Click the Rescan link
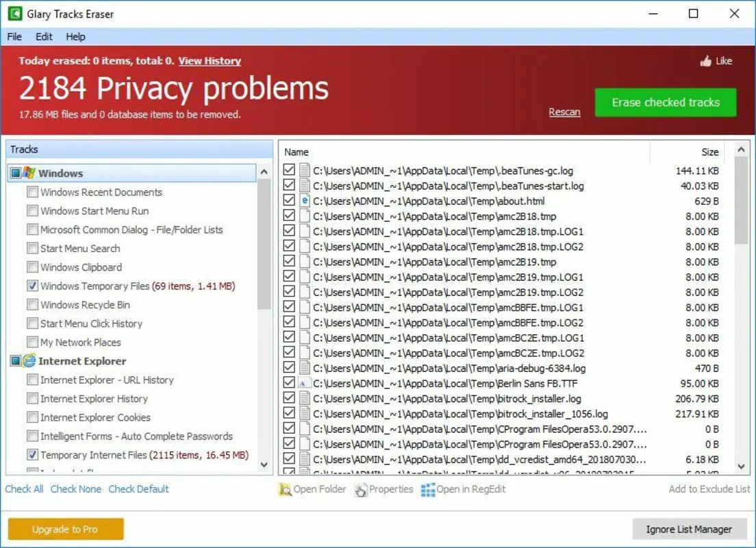Screen dimensions: 756x548 [564, 112]
